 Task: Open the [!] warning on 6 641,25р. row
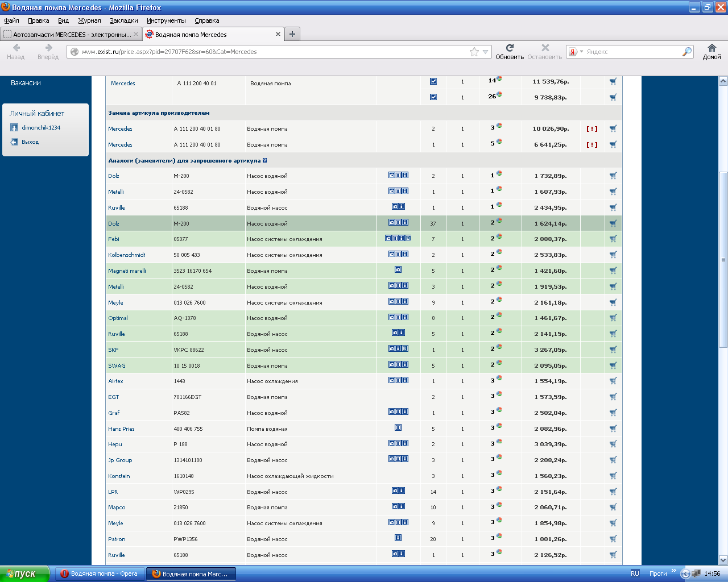tap(592, 144)
